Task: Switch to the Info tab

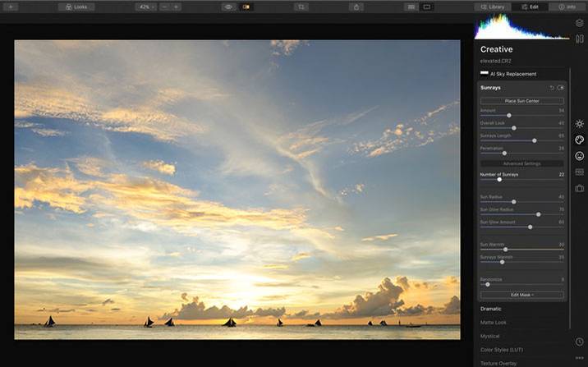Action: (x=567, y=7)
